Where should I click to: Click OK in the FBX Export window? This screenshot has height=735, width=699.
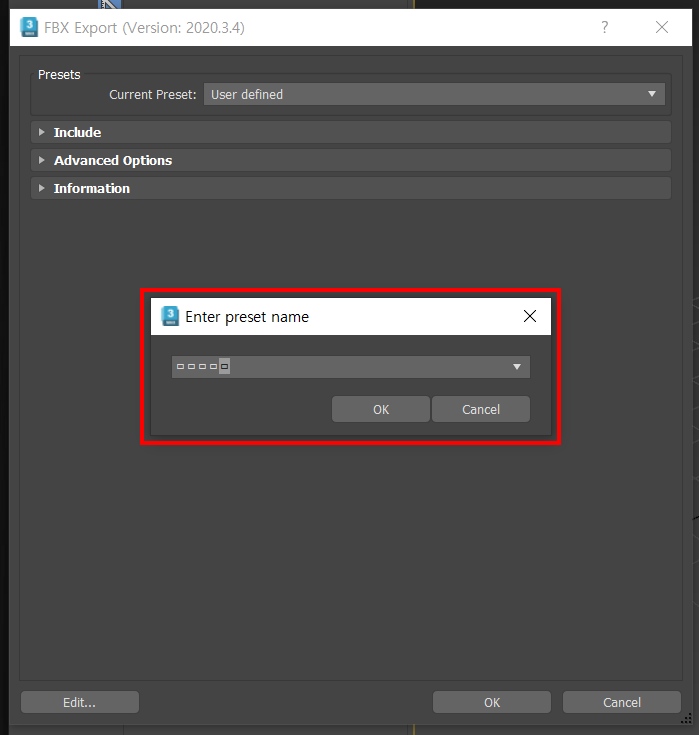(492, 702)
